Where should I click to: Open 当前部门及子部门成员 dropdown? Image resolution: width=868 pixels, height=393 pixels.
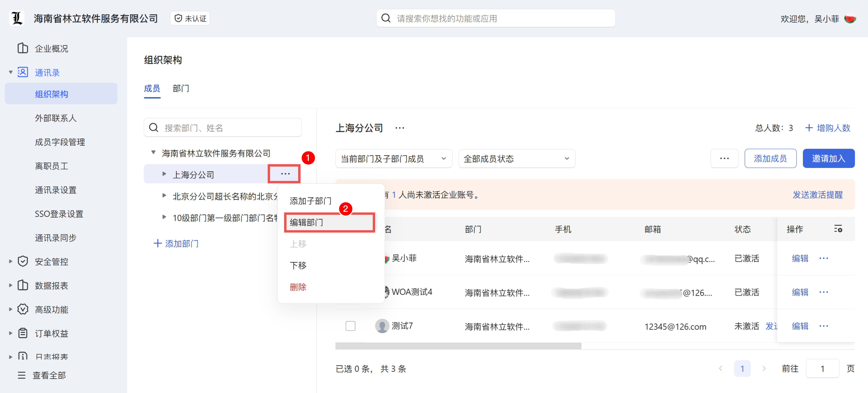(393, 159)
